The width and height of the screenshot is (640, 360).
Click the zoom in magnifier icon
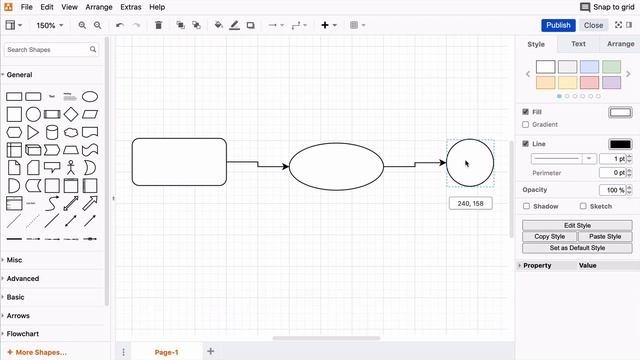(x=82, y=25)
